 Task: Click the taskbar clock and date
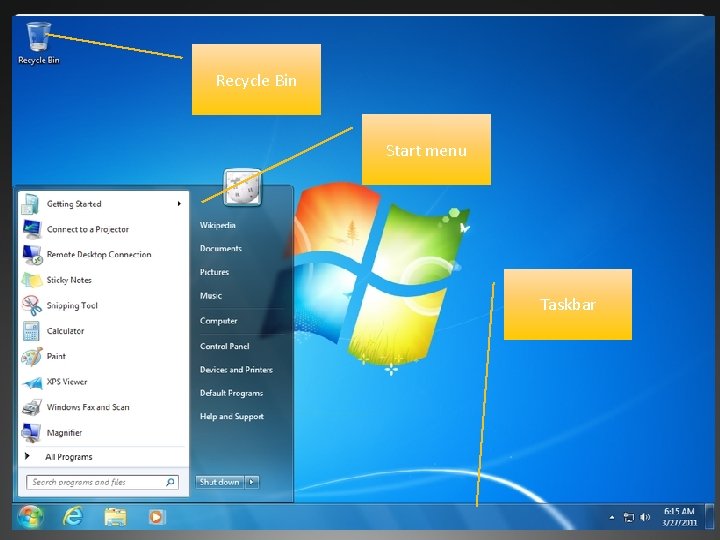680,517
